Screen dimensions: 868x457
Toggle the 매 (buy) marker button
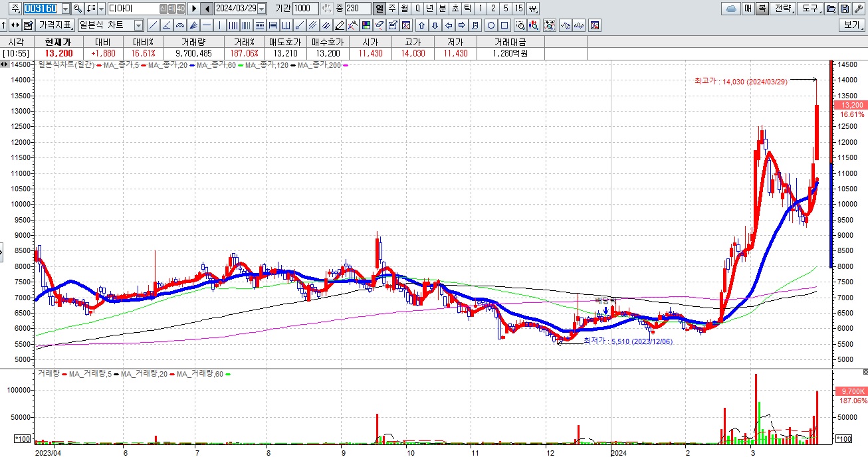(748, 9)
